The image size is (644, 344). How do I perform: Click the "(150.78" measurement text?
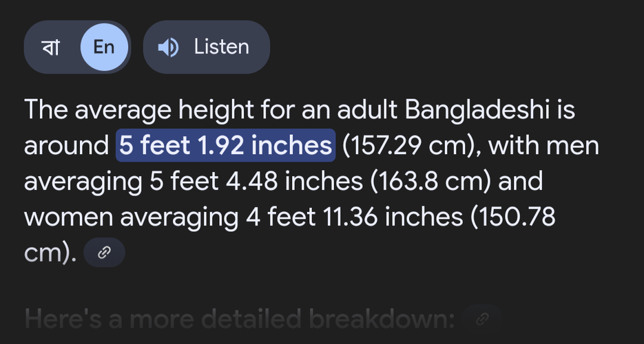[x=512, y=217]
